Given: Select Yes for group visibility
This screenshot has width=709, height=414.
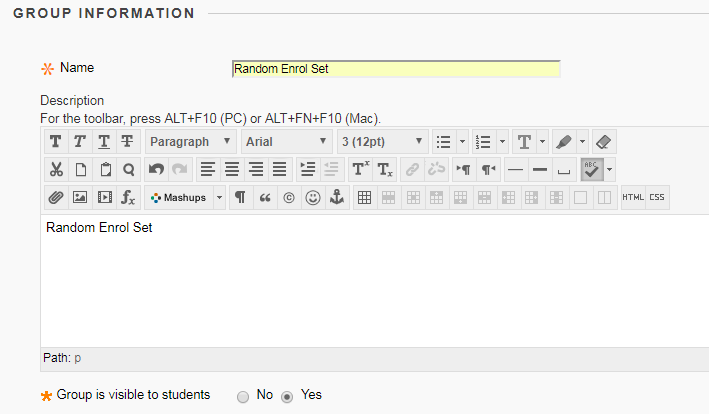Looking at the screenshot, I should click(287, 397).
